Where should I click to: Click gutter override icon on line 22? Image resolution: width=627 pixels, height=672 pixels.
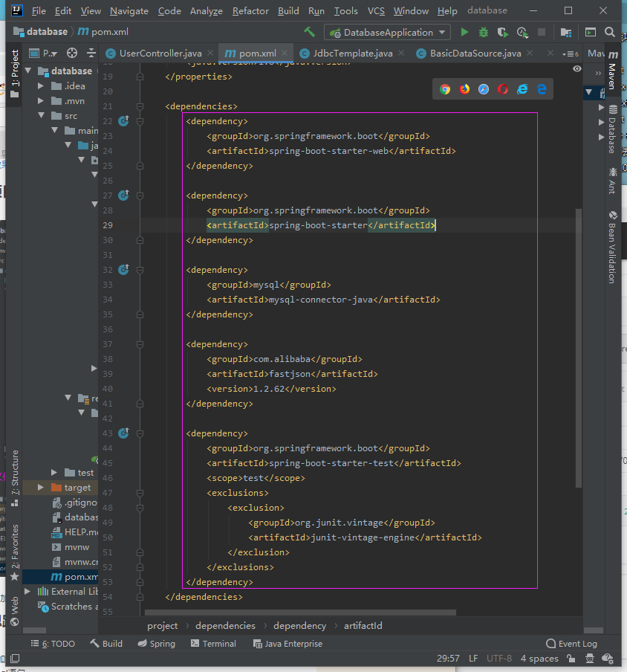124,121
